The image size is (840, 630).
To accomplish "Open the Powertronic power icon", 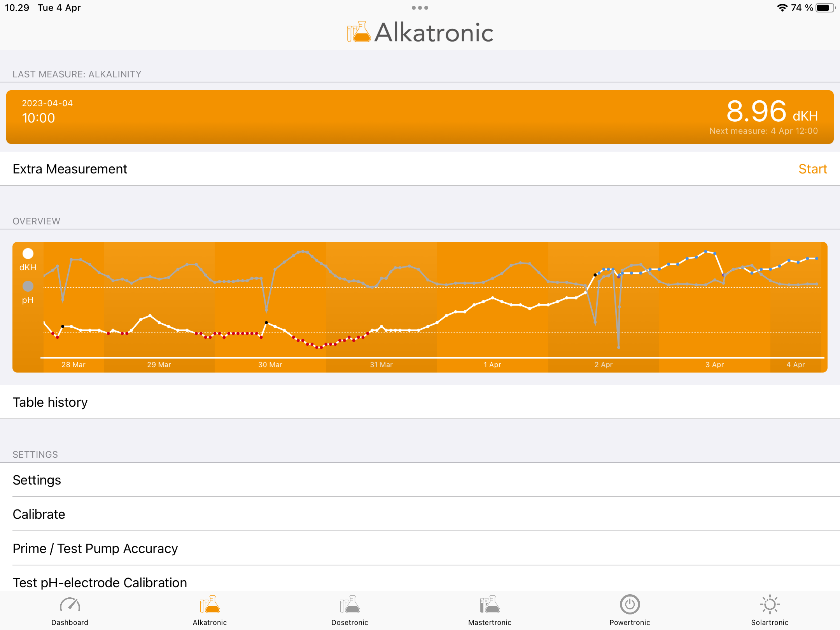I will tap(630, 605).
